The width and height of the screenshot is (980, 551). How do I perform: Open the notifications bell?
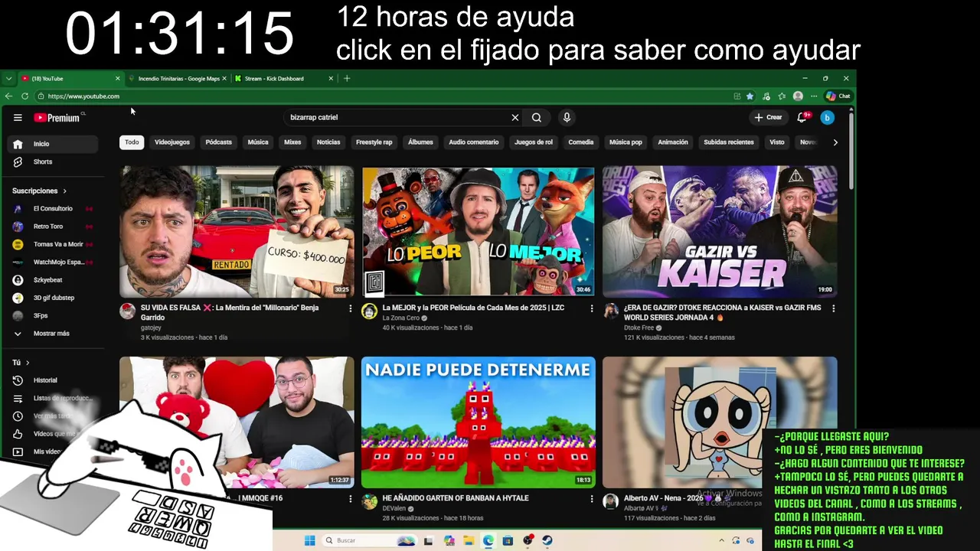pyautogui.click(x=802, y=117)
